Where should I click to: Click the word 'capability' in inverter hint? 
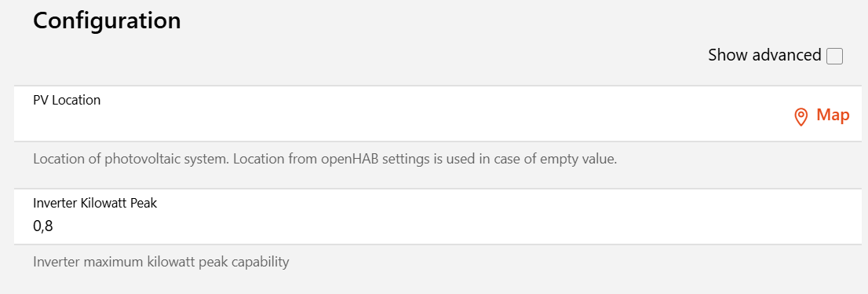pos(264,263)
